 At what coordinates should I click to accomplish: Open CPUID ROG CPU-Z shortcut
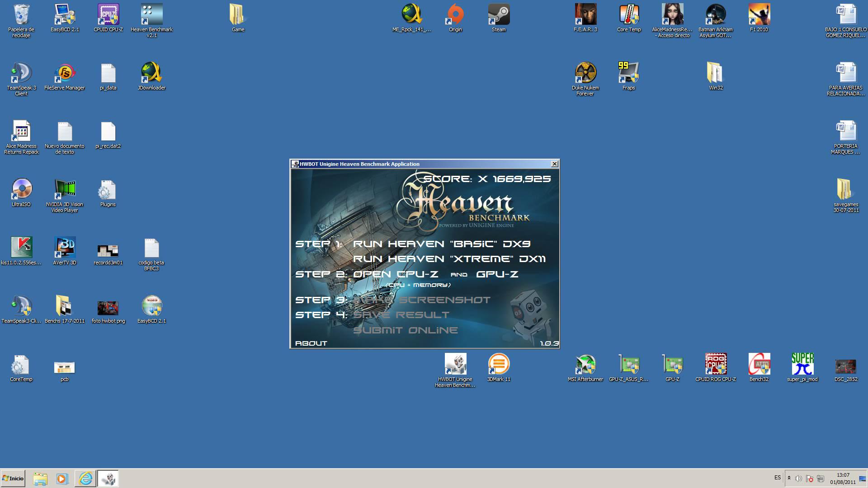click(716, 368)
